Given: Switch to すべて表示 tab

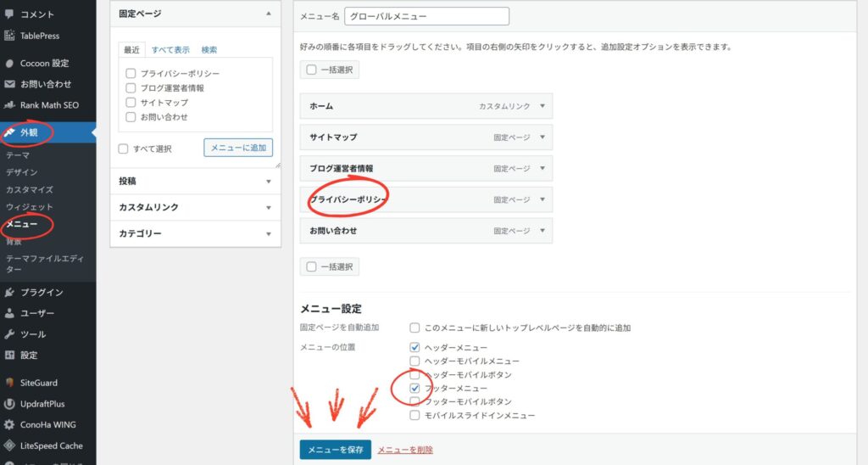Looking at the screenshot, I should [170, 50].
